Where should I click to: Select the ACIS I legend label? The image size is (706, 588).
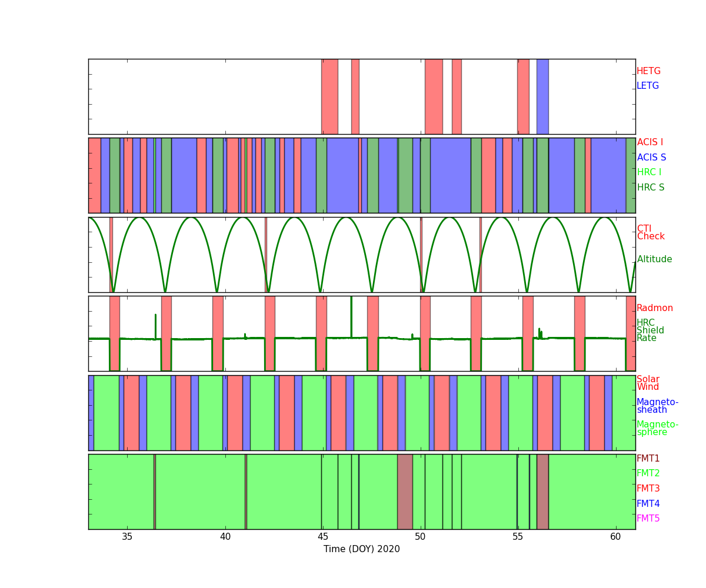[650, 142]
